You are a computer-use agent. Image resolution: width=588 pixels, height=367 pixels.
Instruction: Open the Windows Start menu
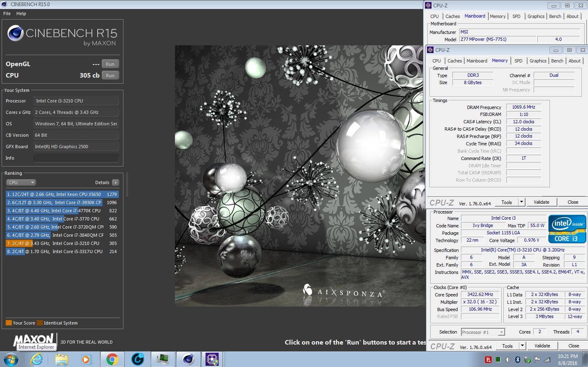pyautogui.click(x=11, y=359)
